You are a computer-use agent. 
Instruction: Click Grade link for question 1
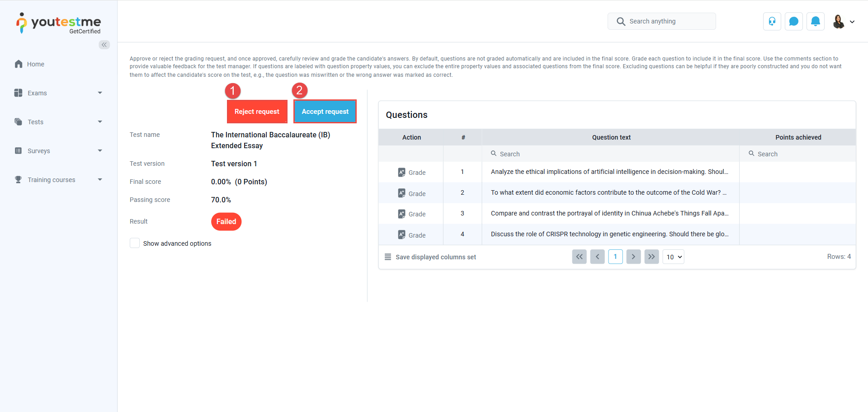[417, 173]
